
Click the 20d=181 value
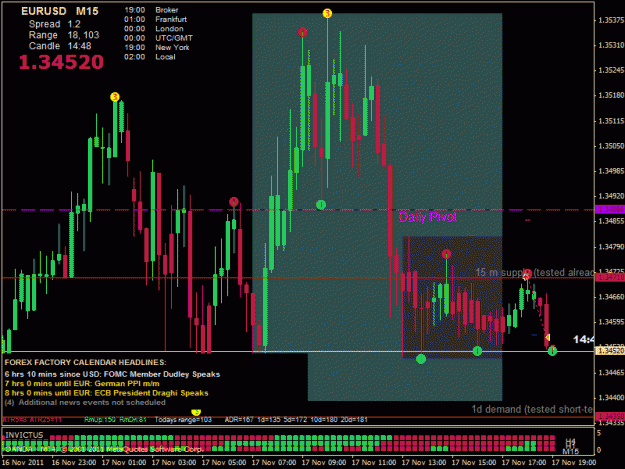[x=355, y=420]
